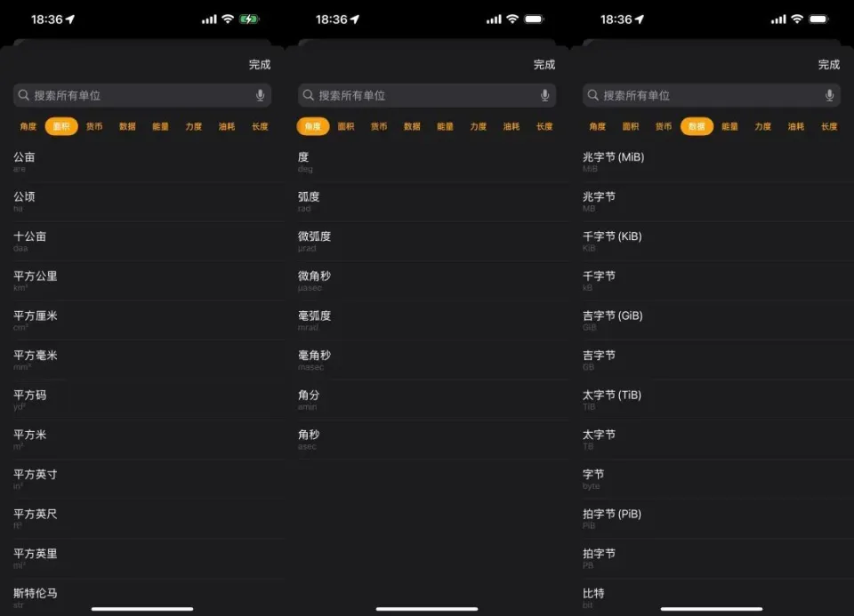Pick the 弧度 (rad) unit

click(427, 202)
